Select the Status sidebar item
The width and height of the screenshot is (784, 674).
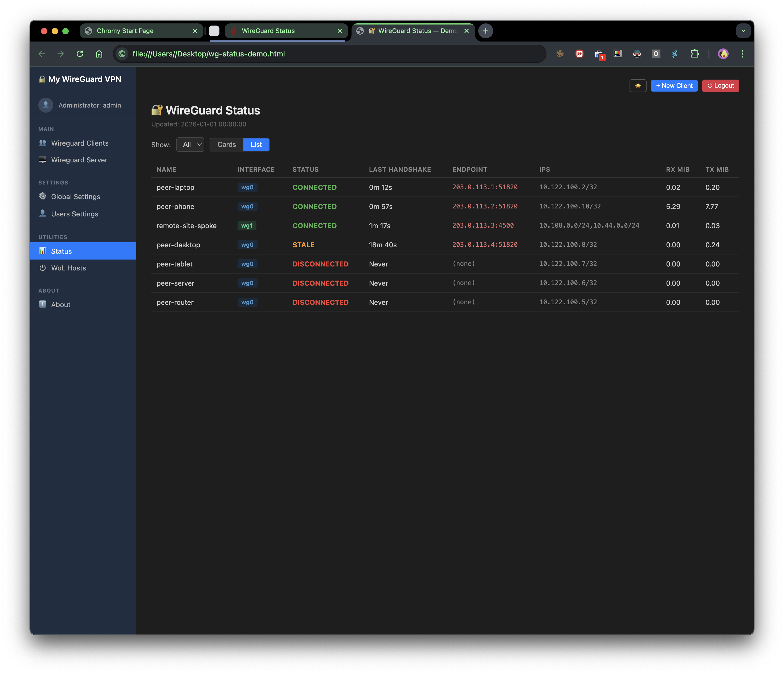pos(61,251)
